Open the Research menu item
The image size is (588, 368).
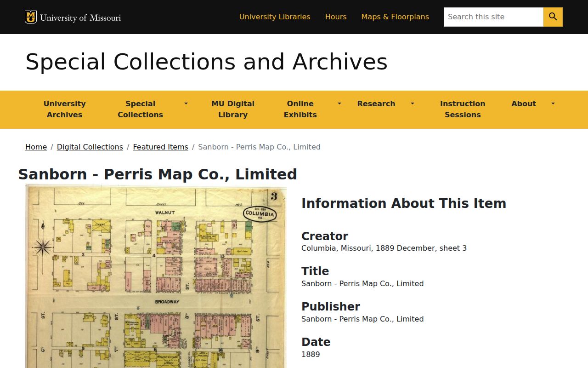pos(376,104)
